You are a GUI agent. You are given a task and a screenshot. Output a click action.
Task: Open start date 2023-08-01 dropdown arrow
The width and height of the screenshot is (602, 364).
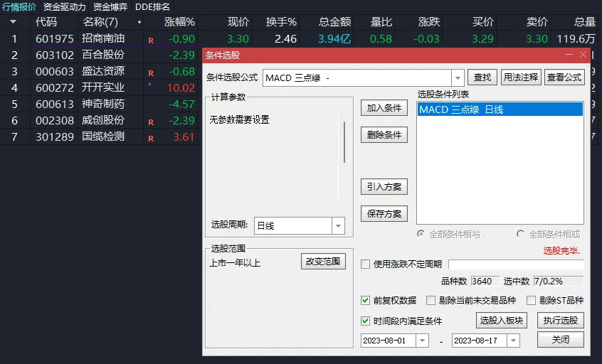pos(422,341)
